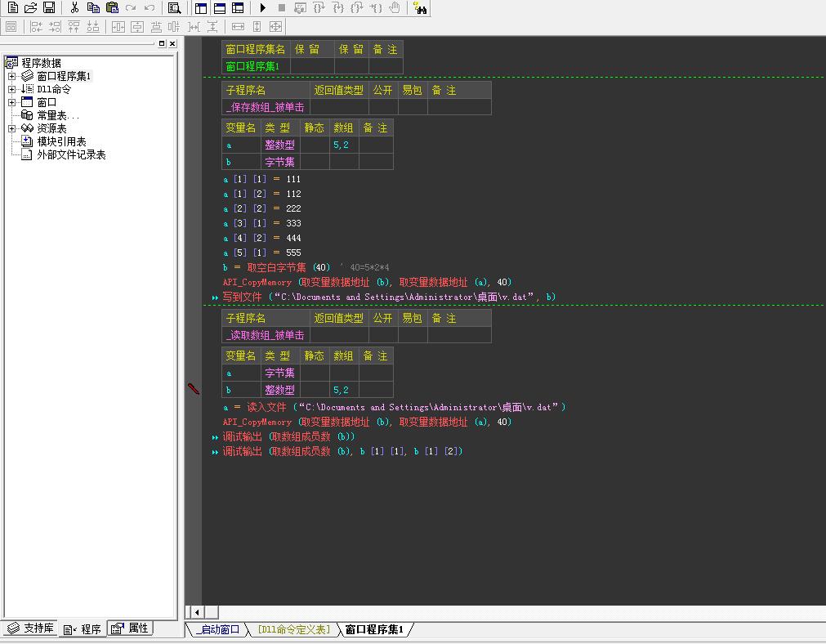The height and width of the screenshot is (644, 826).
Task: Click the run-to-cursor arrow-into-braces icon
Action: pos(375,7)
